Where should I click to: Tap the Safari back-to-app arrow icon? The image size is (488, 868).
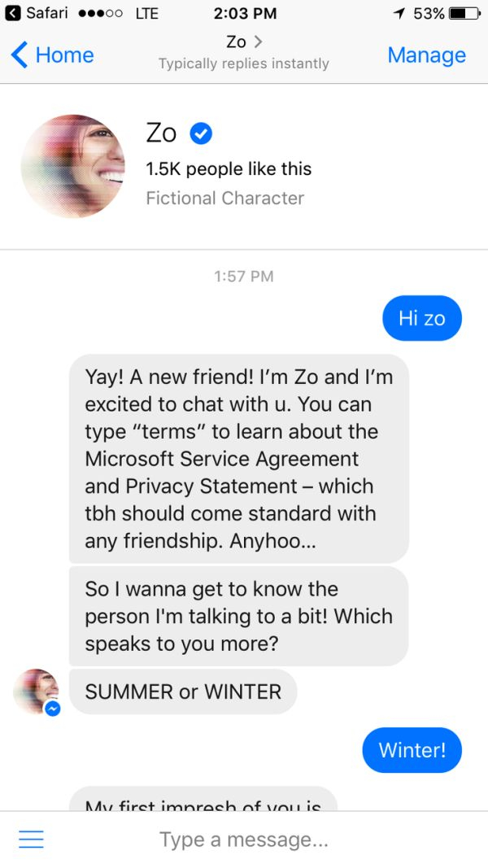tap(12, 14)
